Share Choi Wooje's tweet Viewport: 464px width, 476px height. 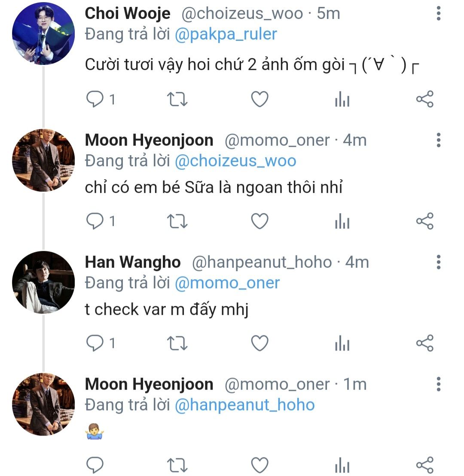(x=425, y=100)
